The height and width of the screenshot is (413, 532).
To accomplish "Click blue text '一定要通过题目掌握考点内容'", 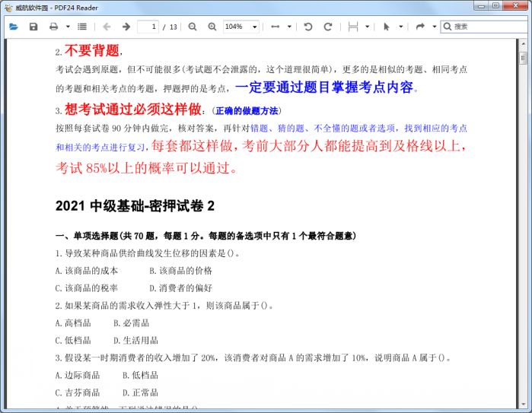I will [x=324, y=87].
